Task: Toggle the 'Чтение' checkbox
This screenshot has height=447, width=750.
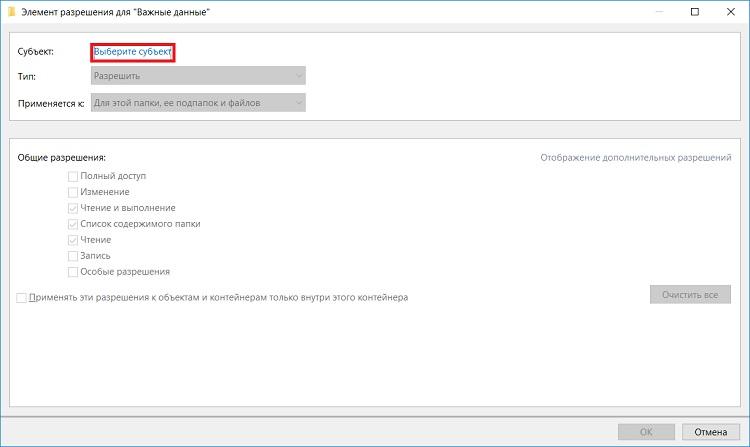Action: [x=73, y=240]
